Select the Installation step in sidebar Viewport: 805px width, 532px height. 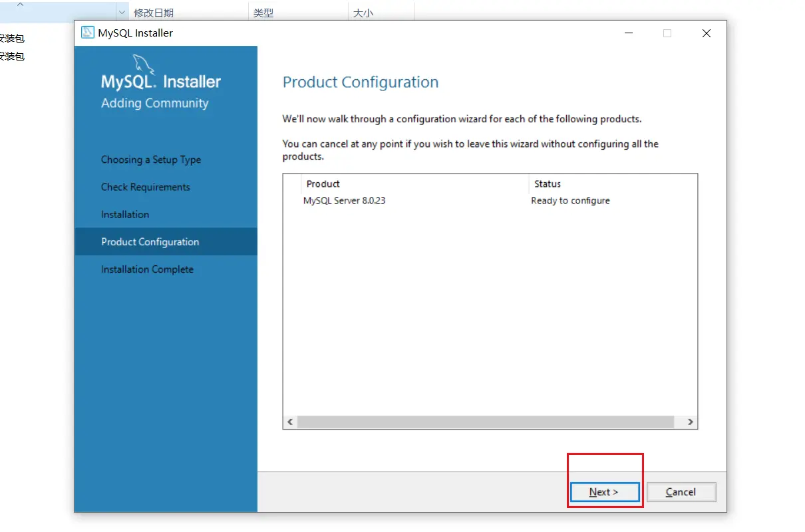click(125, 214)
